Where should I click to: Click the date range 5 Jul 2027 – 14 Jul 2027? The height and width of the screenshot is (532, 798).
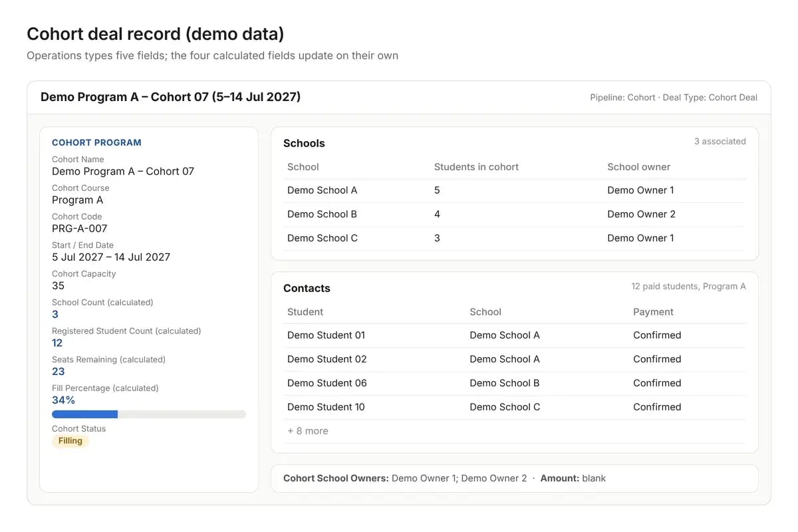[x=111, y=257]
